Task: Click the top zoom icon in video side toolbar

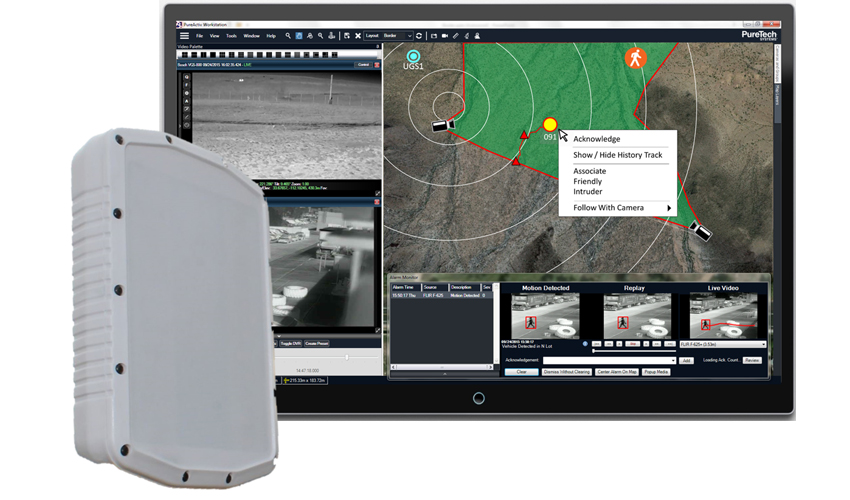Action: 187,78
